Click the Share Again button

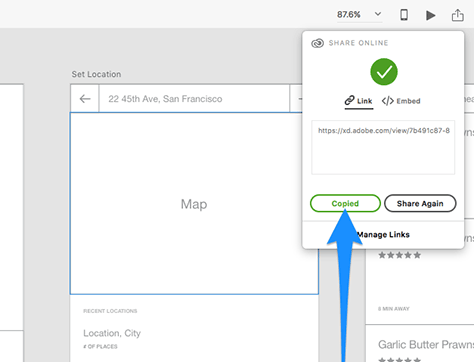pos(420,203)
